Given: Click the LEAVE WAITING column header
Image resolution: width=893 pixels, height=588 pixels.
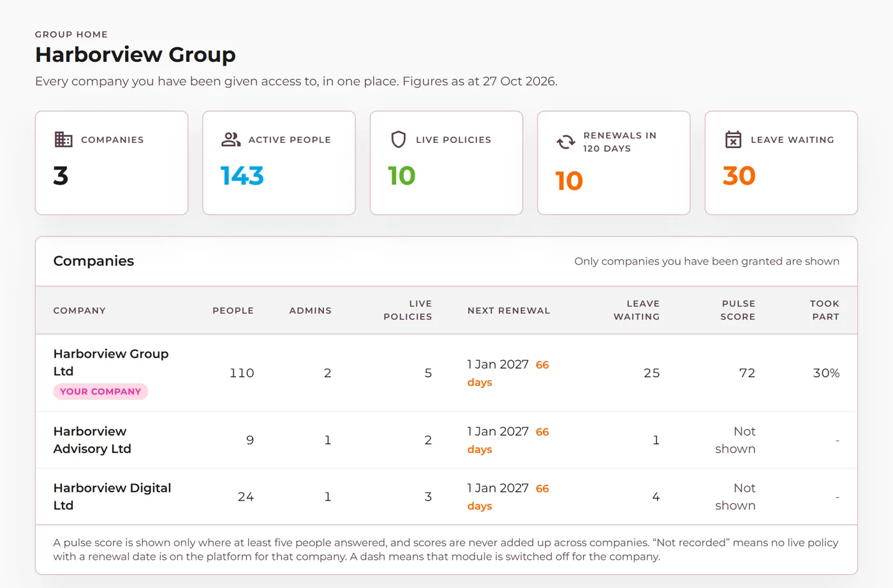Looking at the screenshot, I should pyautogui.click(x=637, y=310).
